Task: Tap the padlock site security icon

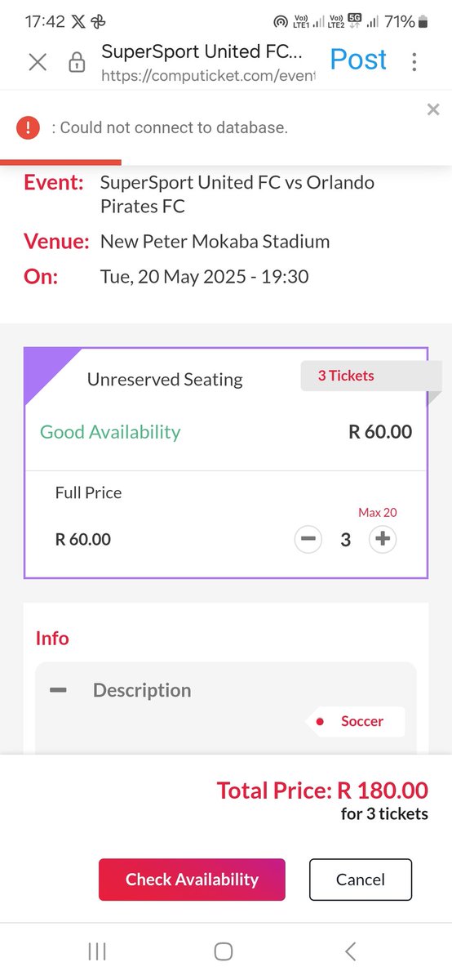Action: [x=77, y=62]
